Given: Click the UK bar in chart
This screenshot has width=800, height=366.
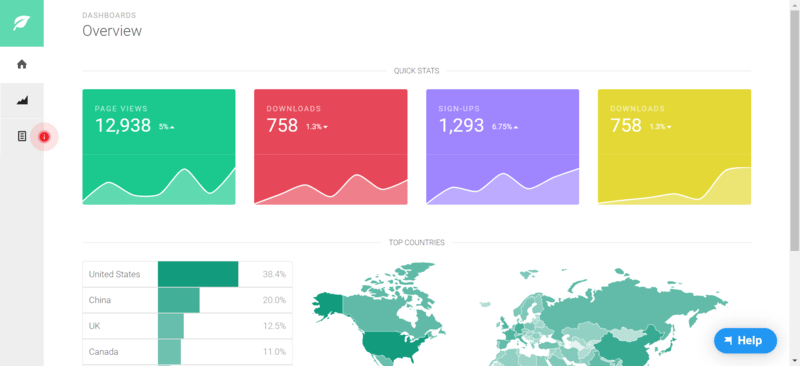Looking at the screenshot, I should pyautogui.click(x=170, y=326).
